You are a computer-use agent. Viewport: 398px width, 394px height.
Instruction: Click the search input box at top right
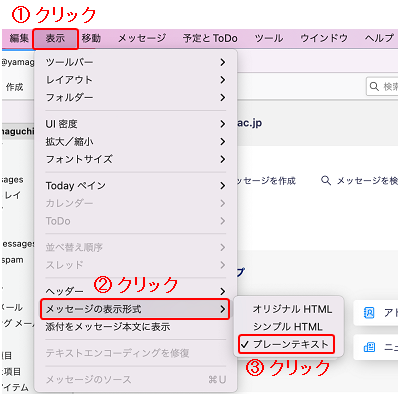tap(382, 87)
